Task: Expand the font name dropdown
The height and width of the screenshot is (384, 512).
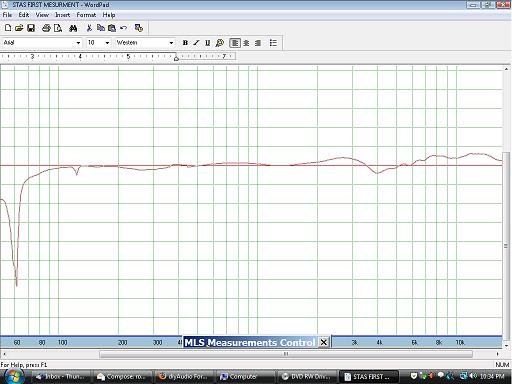Action: 78,43
